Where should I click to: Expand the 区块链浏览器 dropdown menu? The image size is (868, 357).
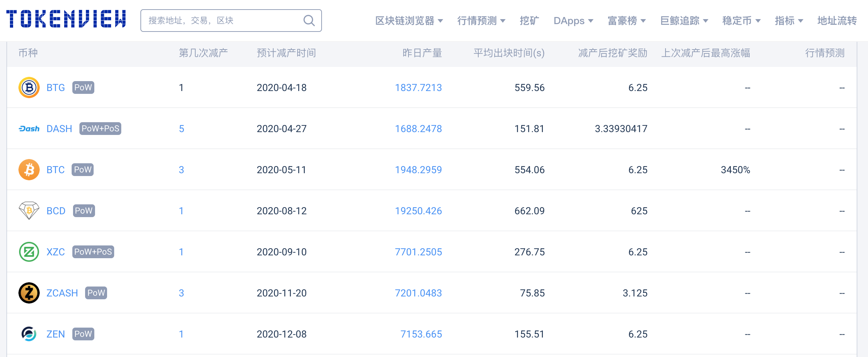pos(409,21)
